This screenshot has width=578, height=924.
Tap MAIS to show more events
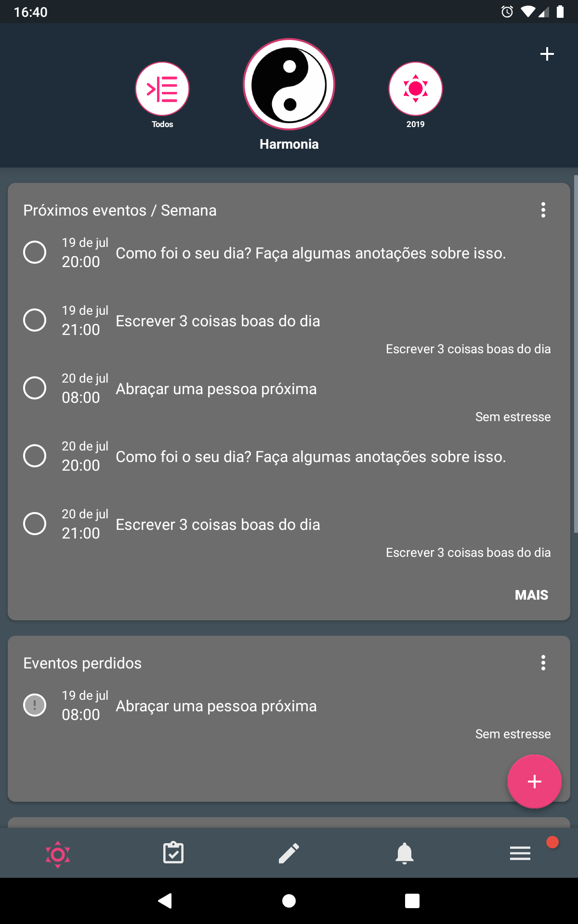(531, 595)
